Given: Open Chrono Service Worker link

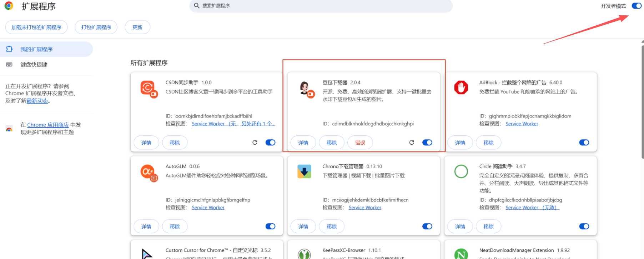Looking at the screenshot, I should (x=365, y=208).
